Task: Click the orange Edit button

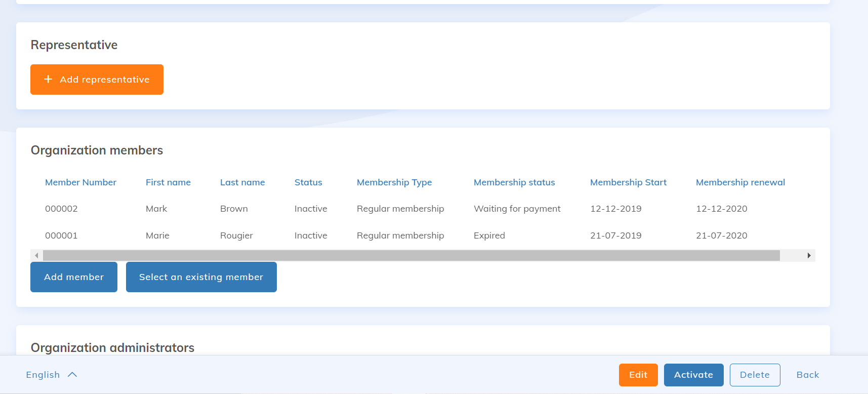Action: (638, 375)
